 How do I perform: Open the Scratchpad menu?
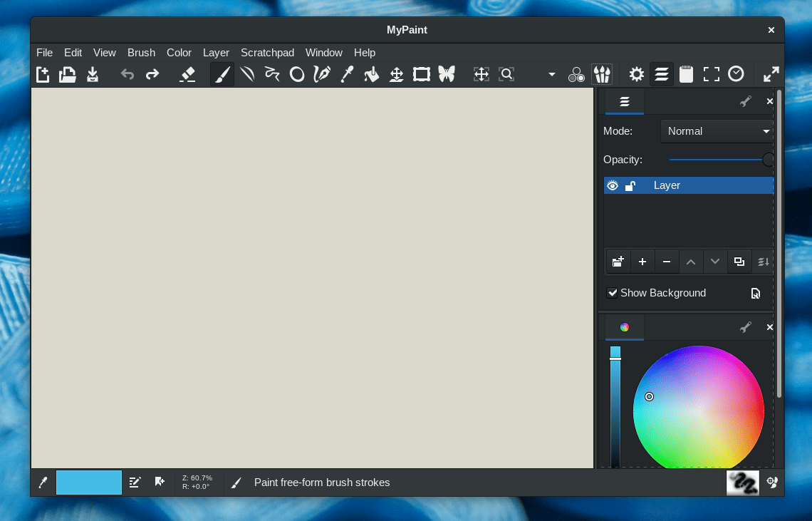click(x=267, y=53)
